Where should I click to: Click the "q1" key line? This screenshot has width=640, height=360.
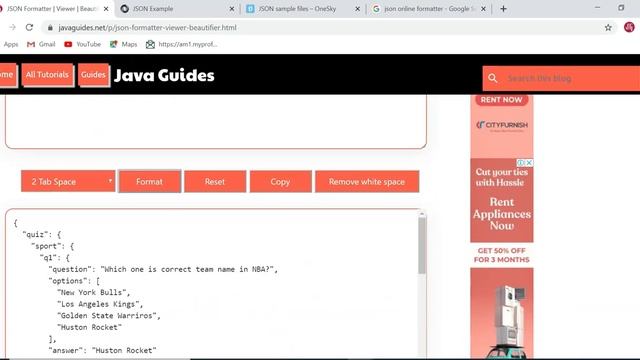(55, 258)
